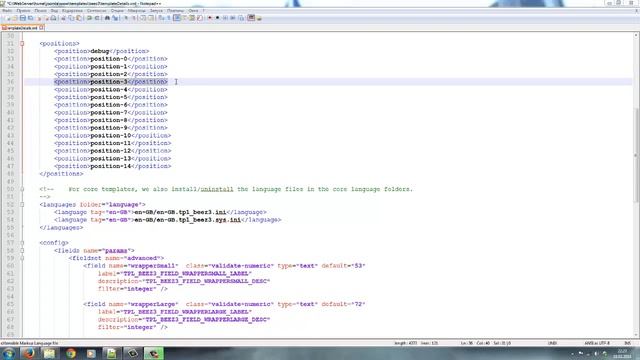This screenshot has height=360, width=640.
Task: Open the Синтаксис menu
Action: (96, 11)
